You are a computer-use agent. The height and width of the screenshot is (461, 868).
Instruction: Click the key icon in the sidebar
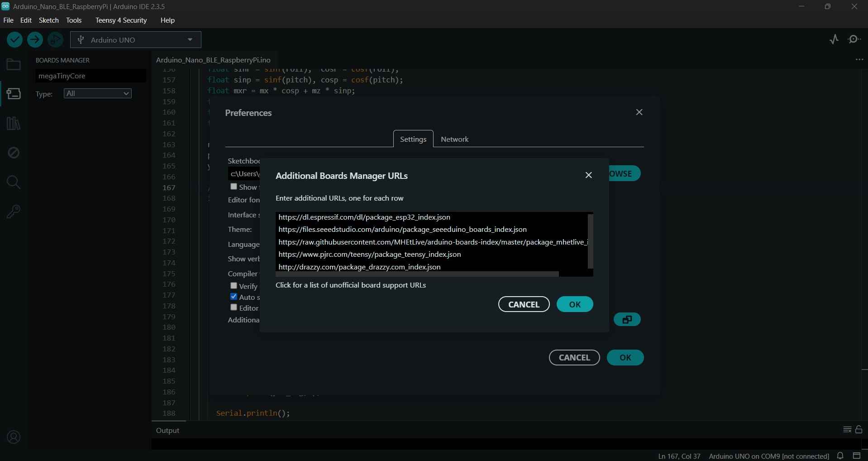click(x=14, y=211)
